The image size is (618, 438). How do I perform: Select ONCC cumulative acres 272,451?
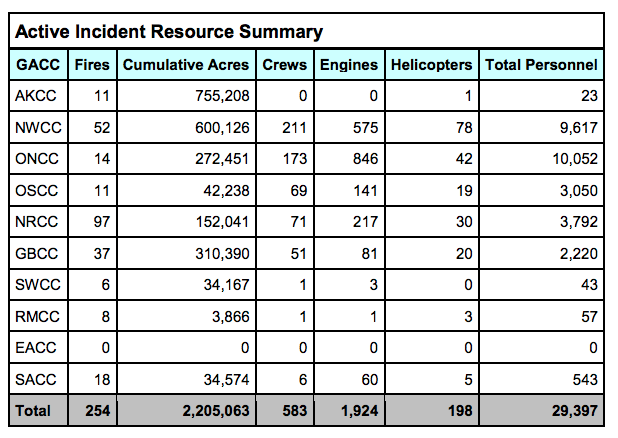[x=223, y=158]
